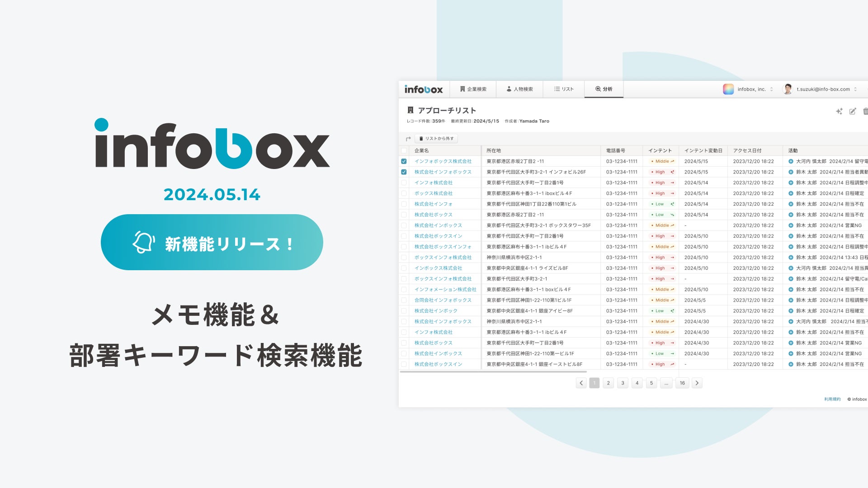Open the 利用規約 link in footer
Screen dimensions: 868x488
click(x=832, y=399)
